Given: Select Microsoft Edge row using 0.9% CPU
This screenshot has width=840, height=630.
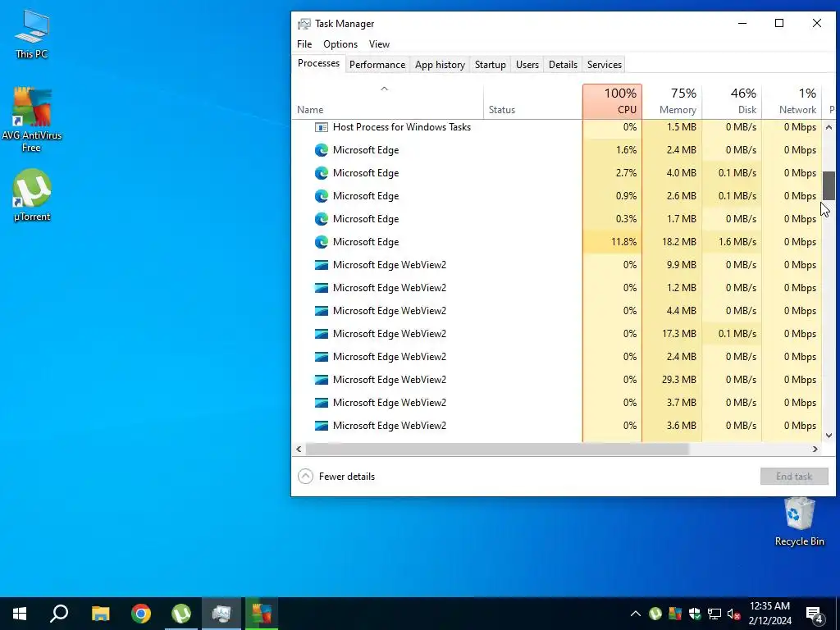Looking at the screenshot, I should point(557,196).
